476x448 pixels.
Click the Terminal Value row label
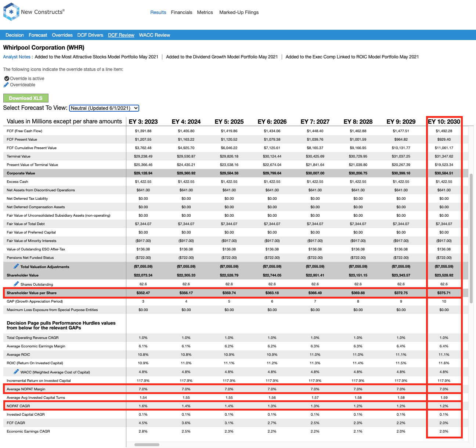(x=19, y=156)
